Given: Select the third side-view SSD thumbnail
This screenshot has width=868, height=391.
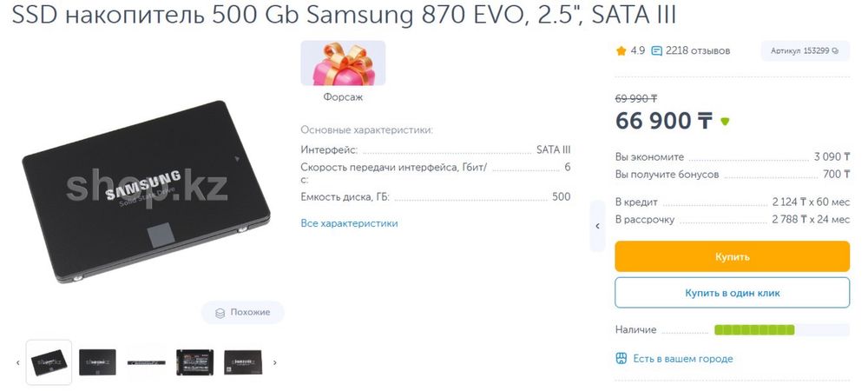Looking at the screenshot, I should pyautogui.click(x=146, y=361).
